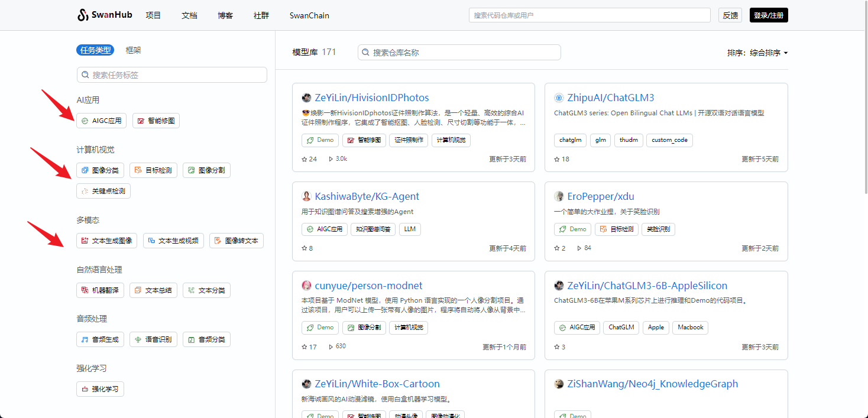This screenshot has width=868, height=418.
Task: Open the ZhipuAI/ChatGLM3 repository link
Action: coord(611,98)
